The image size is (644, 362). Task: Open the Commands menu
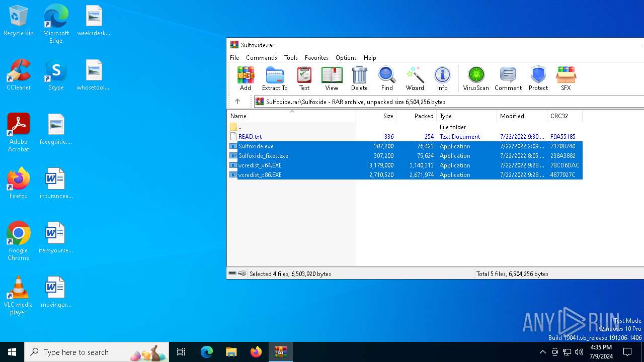tap(262, 58)
